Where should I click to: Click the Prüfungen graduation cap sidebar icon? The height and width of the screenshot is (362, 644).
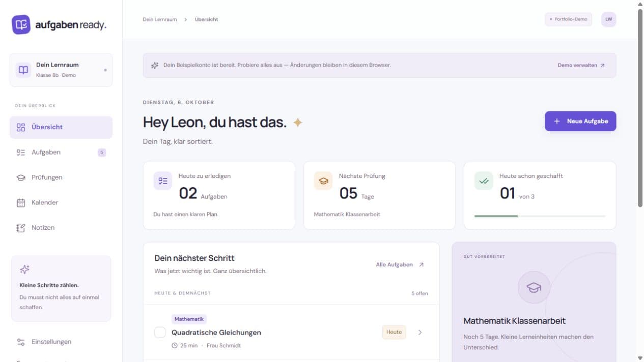[21, 177]
